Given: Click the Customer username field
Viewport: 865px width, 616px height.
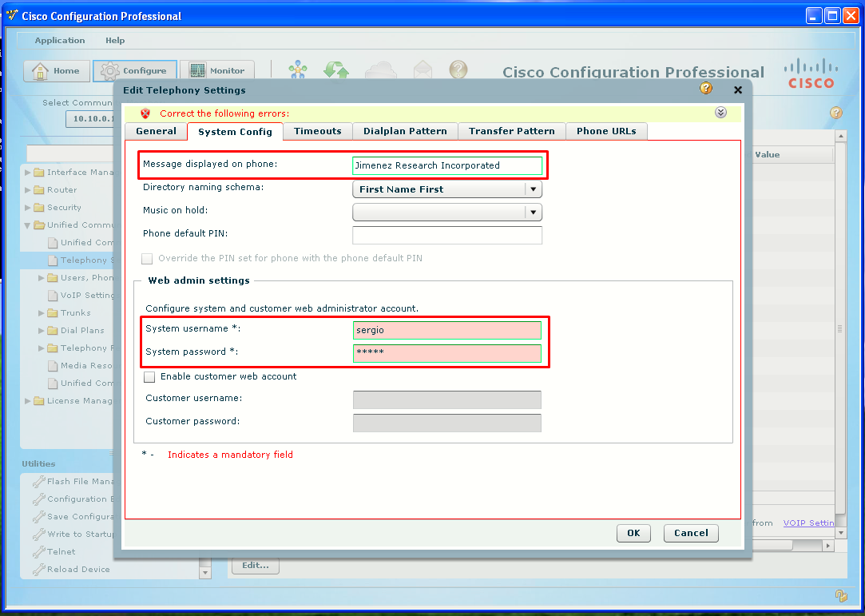Looking at the screenshot, I should pyautogui.click(x=447, y=399).
